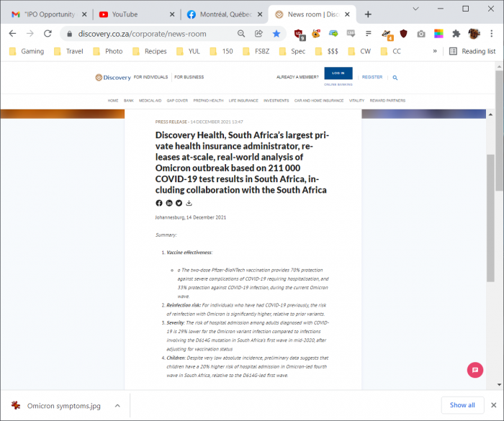Click the REGISTER link
The image size is (504, 421).
[x=372, y=77]
